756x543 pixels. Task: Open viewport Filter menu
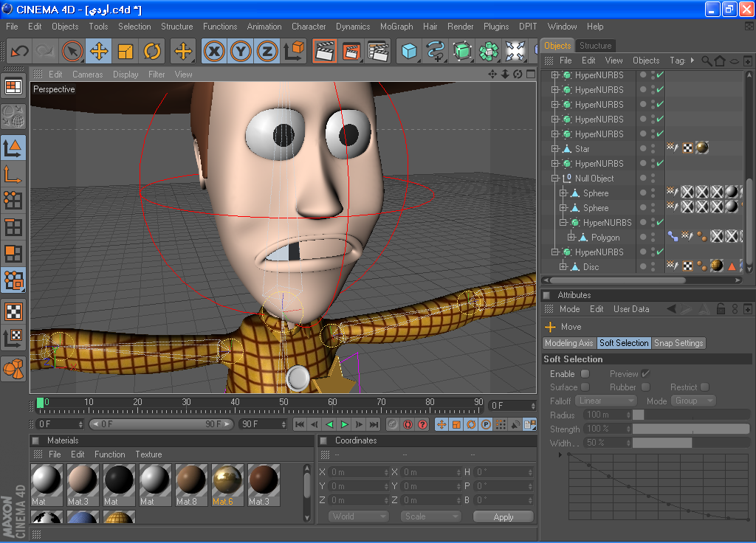click(157, 75)
